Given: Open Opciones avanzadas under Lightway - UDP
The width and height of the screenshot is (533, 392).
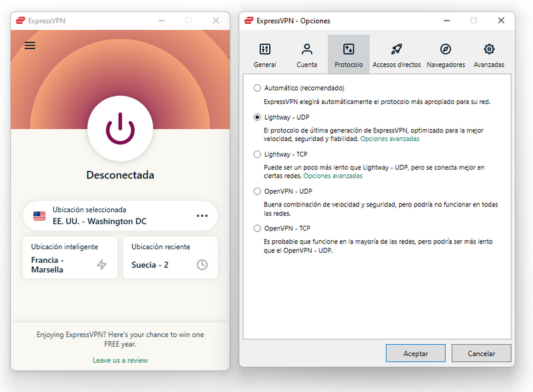Looking at the screenshot, I should pos(390,138).
